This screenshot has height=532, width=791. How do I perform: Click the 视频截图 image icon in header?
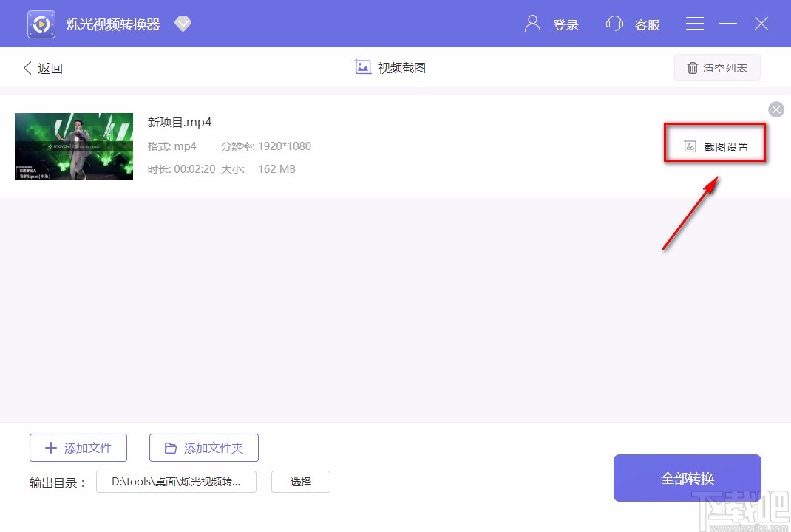coord(362,67)
